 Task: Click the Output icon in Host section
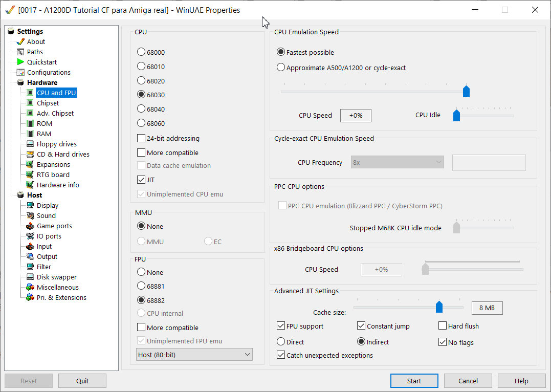point(30,256)
